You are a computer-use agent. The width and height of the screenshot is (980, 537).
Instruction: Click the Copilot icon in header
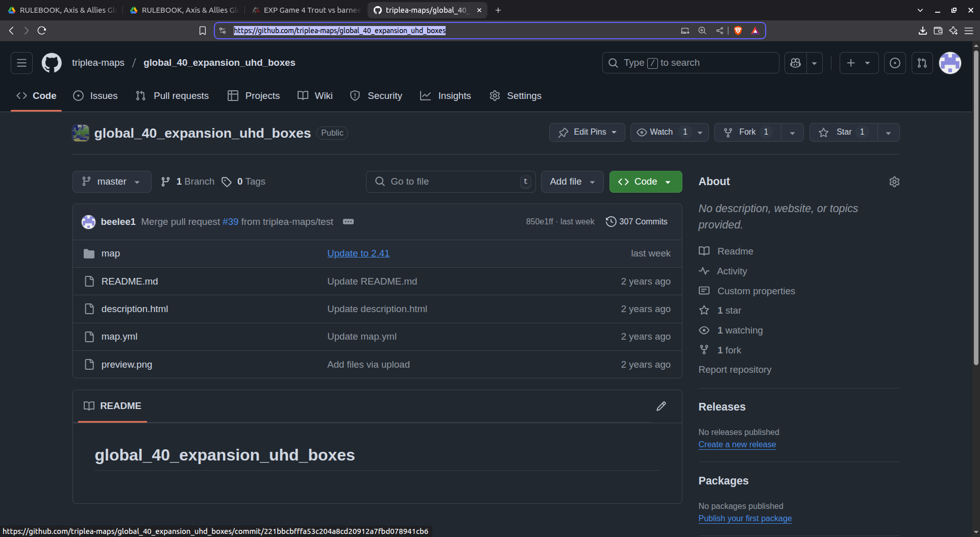click(x=795, y=63)
